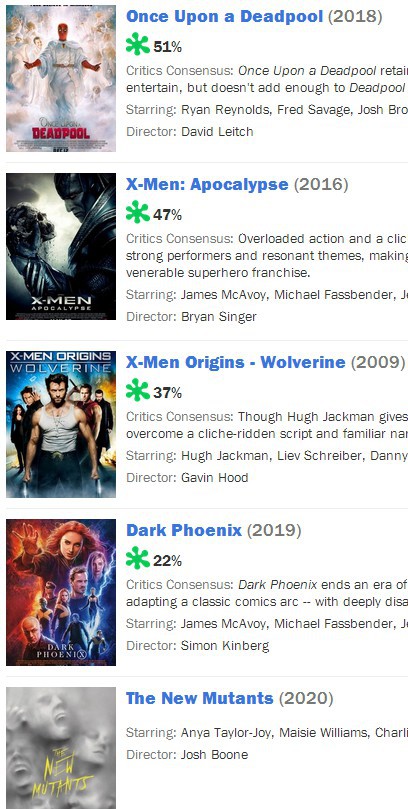This screenshot has width=408, height=809.
Task: Click the X-Men Origins Wolverine poster
Action: (x=61, y=424)
